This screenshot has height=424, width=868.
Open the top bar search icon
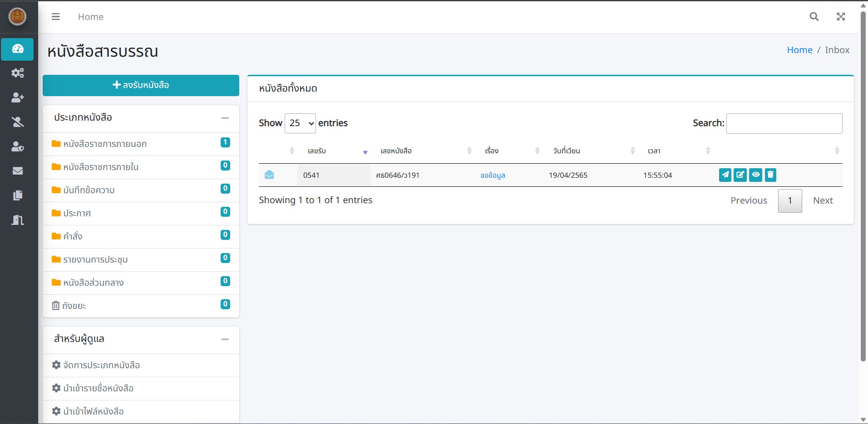(814, 17)
